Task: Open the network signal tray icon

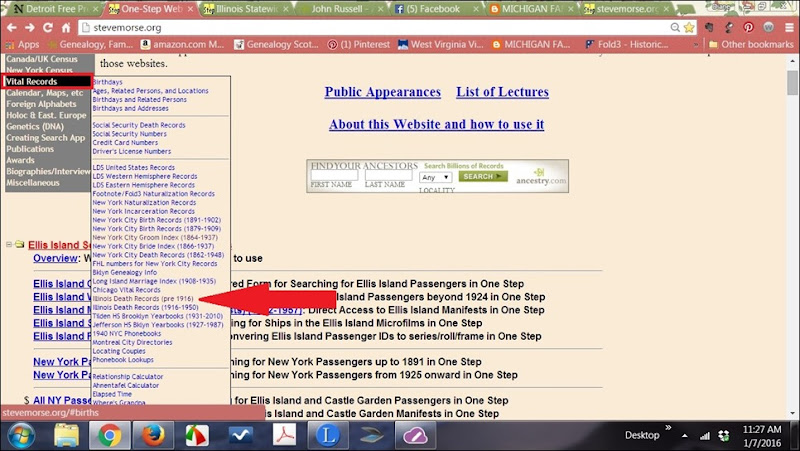Action: pos(705,436)
